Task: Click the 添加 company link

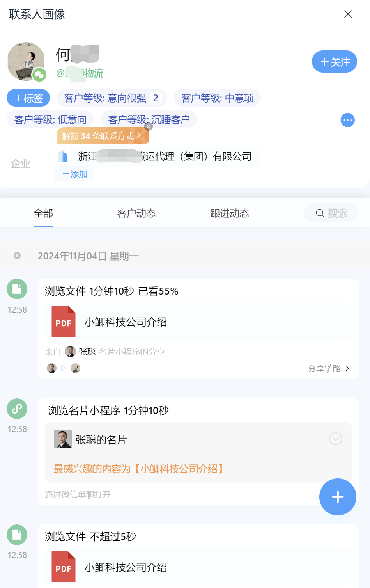Action: (75, 174)
